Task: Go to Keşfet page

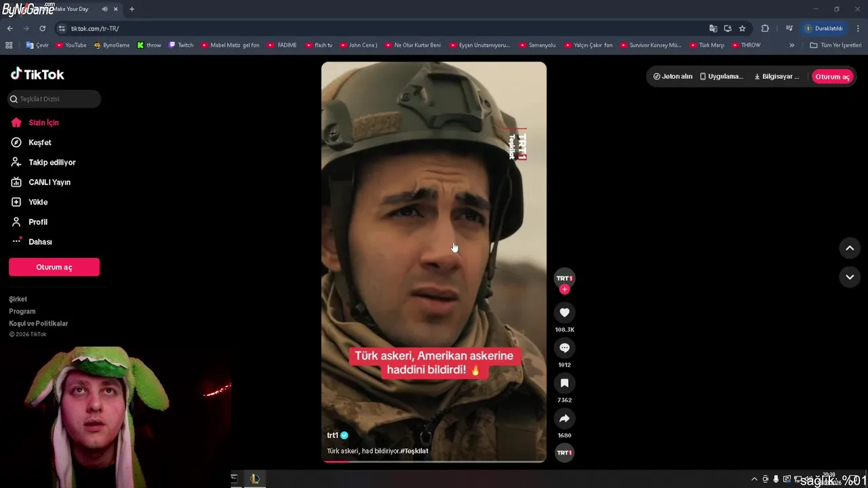Action: (31, 142)
